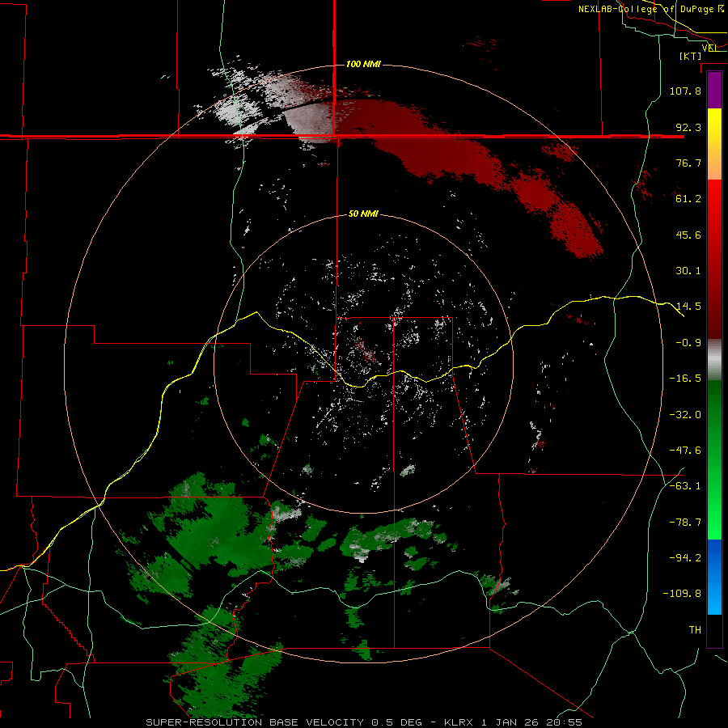Click the NEXLAB-College of DuPage watermark text
This screenshot has height=728, width=728.
point(650,9)
